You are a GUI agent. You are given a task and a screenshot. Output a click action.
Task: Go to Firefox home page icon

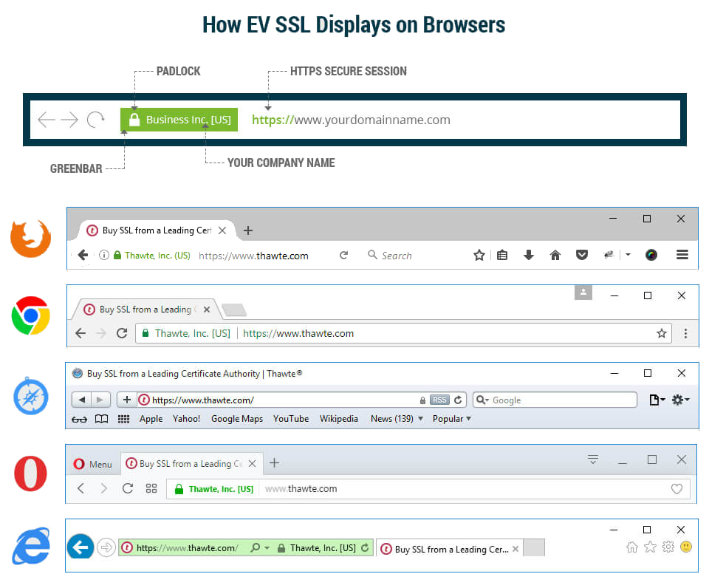555,255
